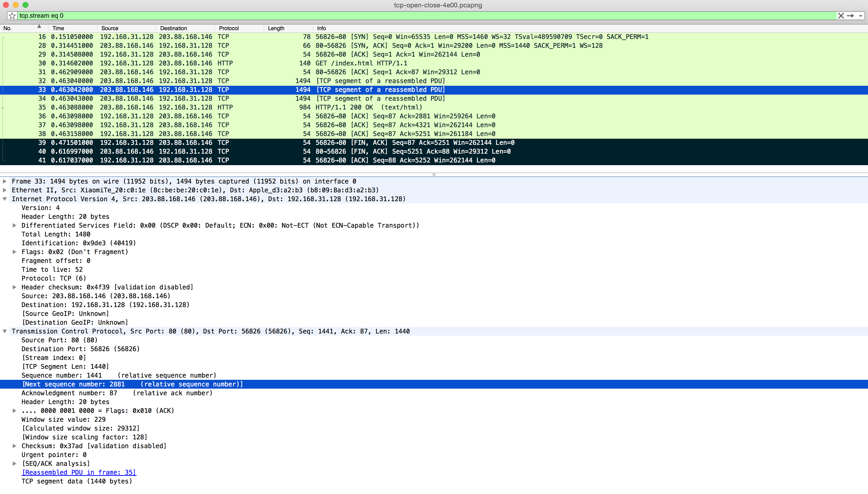Viewport: 868px width, 494px height.
Task: Sort packets by Protocol column header
Action: tap(229, 28)
